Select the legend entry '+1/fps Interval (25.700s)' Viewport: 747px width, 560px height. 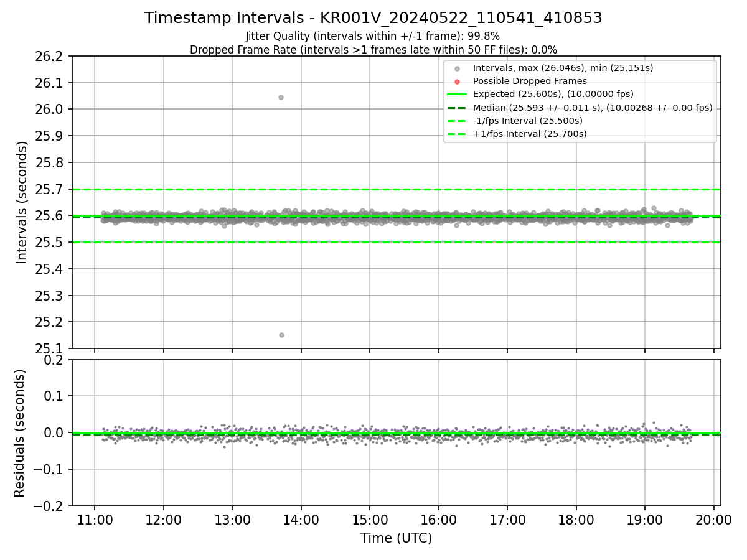pyautogui.click(x=530, y=134)
